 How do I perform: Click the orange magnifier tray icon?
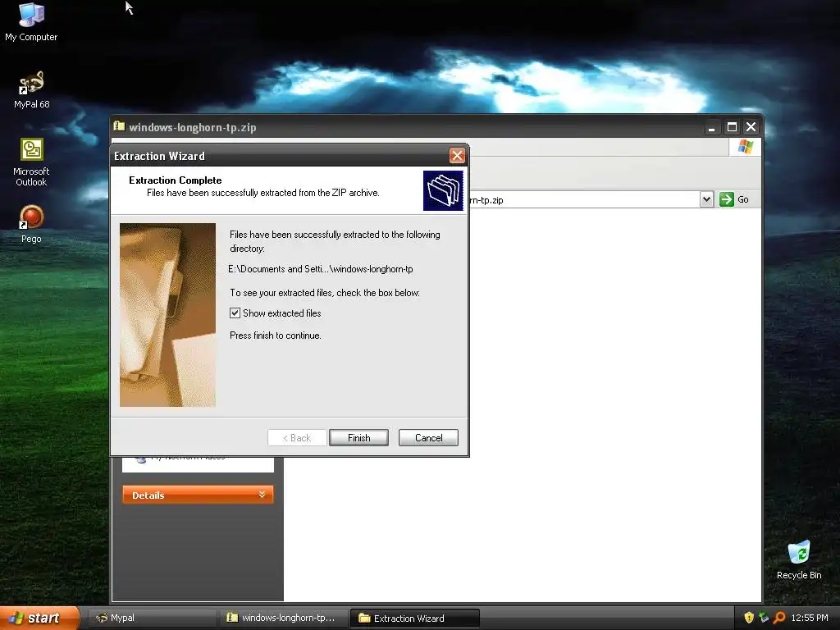[779, 618]
